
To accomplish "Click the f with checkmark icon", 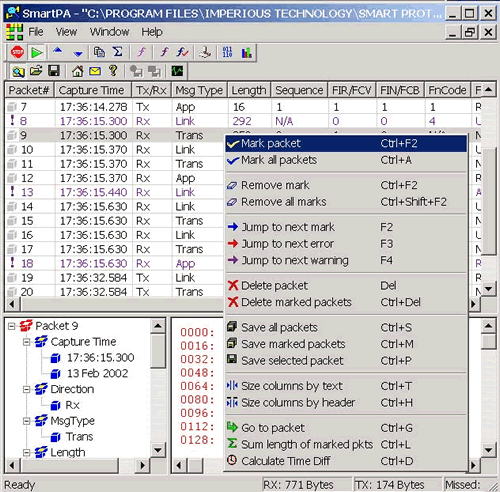I will [x=182, y=52].
